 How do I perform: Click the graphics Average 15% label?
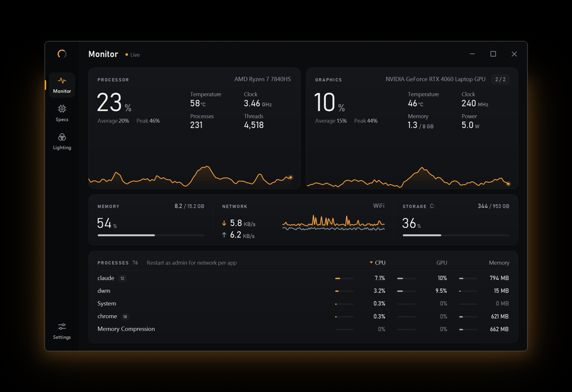[331, 121]
